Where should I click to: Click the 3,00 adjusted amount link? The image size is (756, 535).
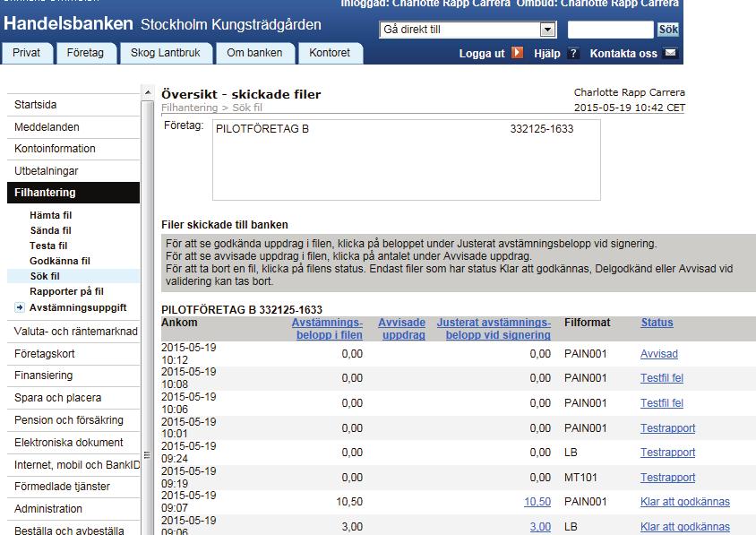click(540, 527)
